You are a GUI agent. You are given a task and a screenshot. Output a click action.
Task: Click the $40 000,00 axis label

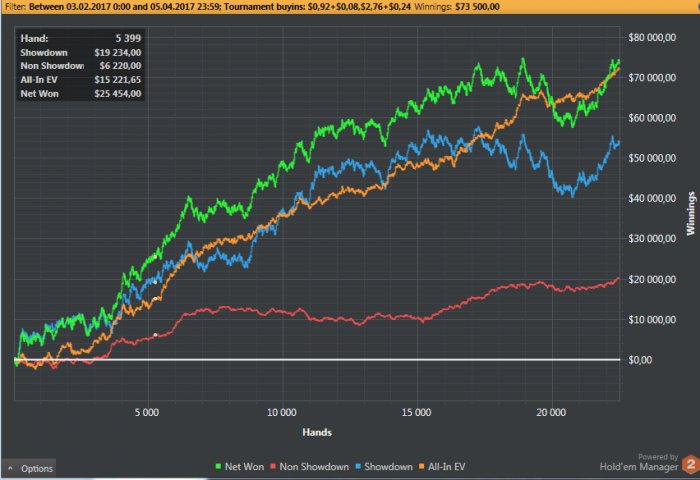pyautogui.click(x=652, y=198)
